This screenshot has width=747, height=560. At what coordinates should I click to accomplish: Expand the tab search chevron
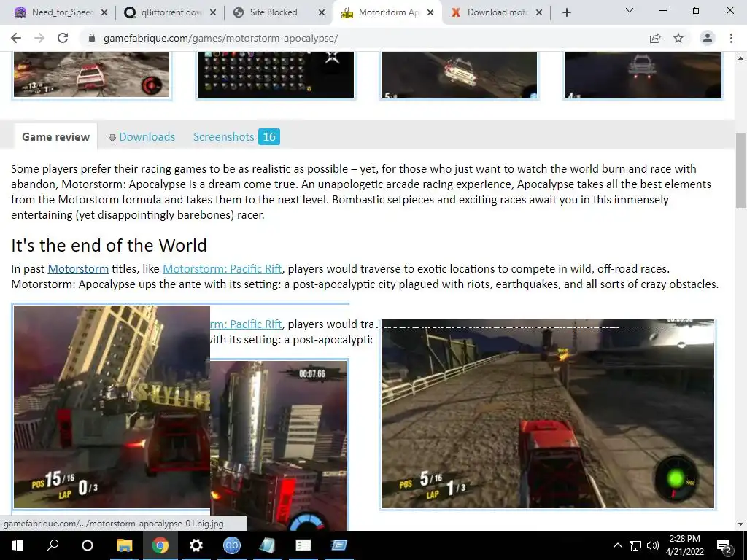click(630, 10)
